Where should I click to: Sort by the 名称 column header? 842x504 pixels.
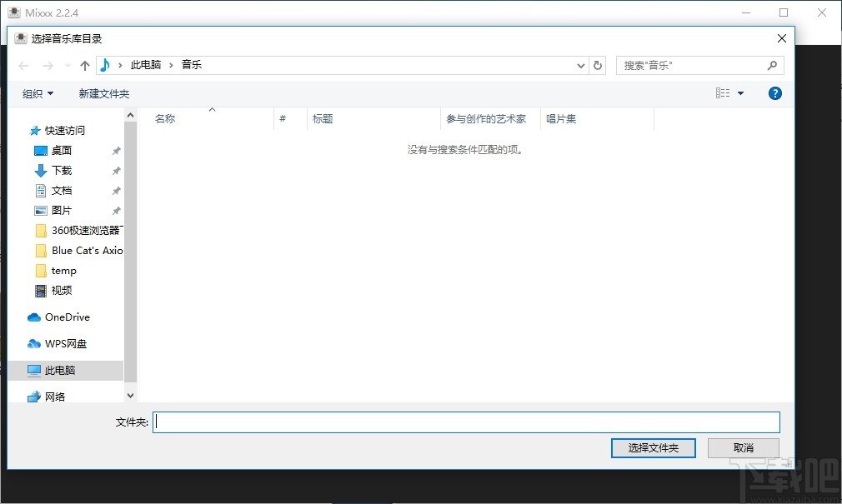165,118
